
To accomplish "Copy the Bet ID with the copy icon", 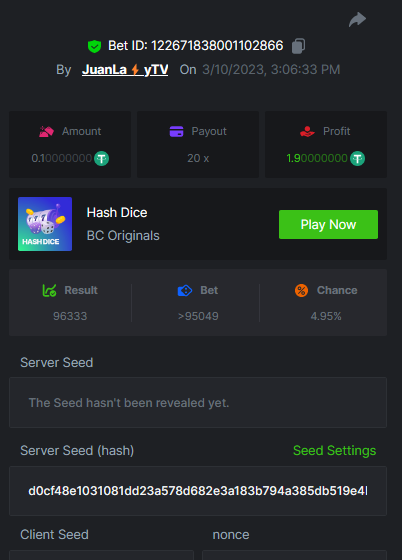I will (x=298, y=46).
